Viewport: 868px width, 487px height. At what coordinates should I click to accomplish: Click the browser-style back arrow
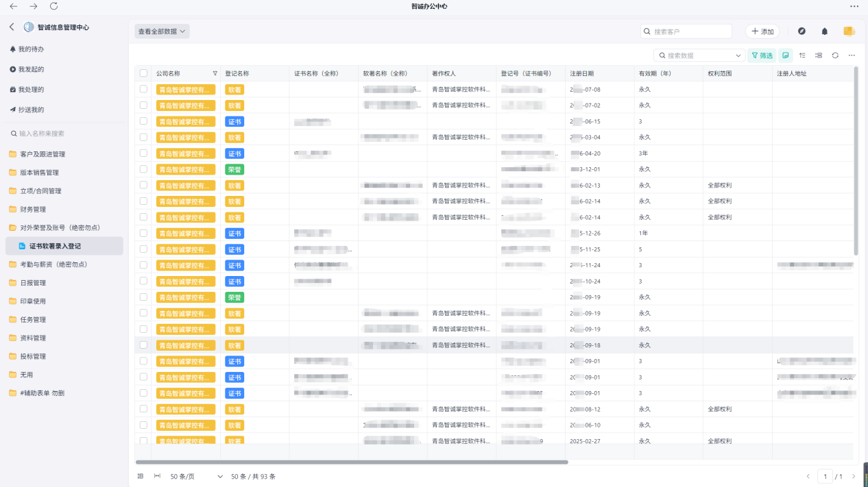pos(13,6)
